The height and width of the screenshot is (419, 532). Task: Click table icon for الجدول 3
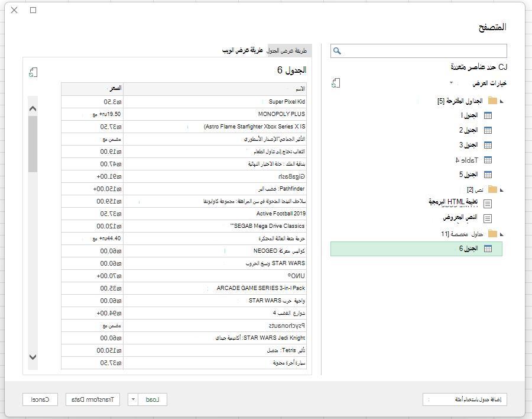tap(488, 145)
